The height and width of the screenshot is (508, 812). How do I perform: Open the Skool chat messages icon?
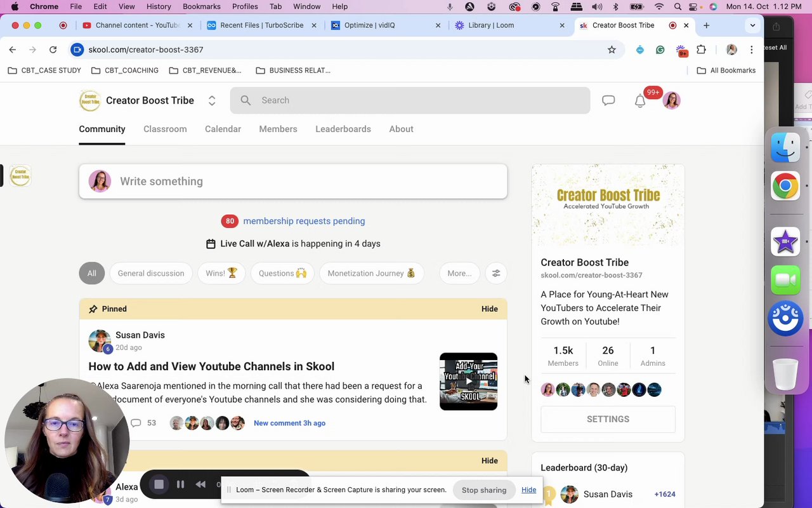click(608, 100)
